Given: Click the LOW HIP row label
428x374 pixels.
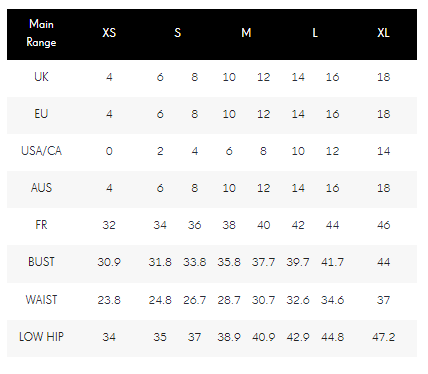Looking at the screenshot, I should [x=41, y=337].
